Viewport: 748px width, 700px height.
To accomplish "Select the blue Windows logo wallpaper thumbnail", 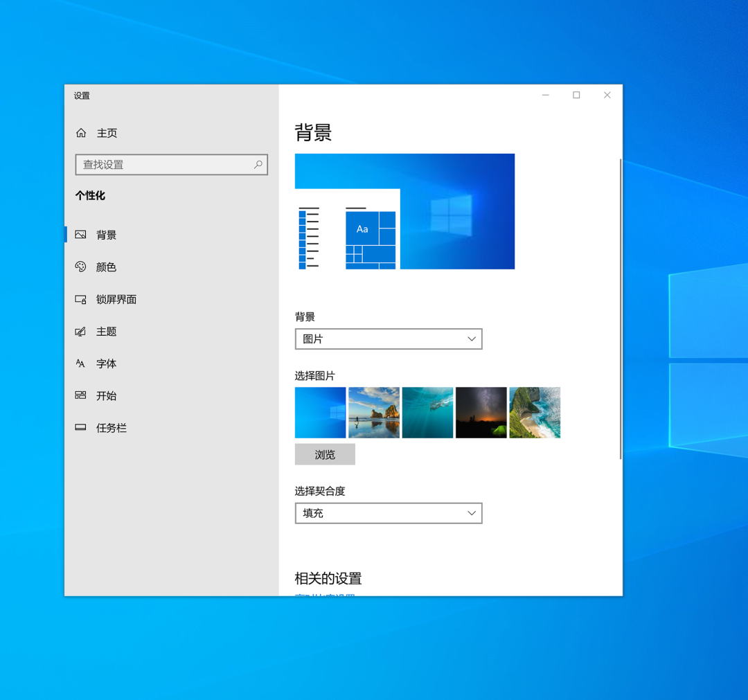I will tap(320, 413).
